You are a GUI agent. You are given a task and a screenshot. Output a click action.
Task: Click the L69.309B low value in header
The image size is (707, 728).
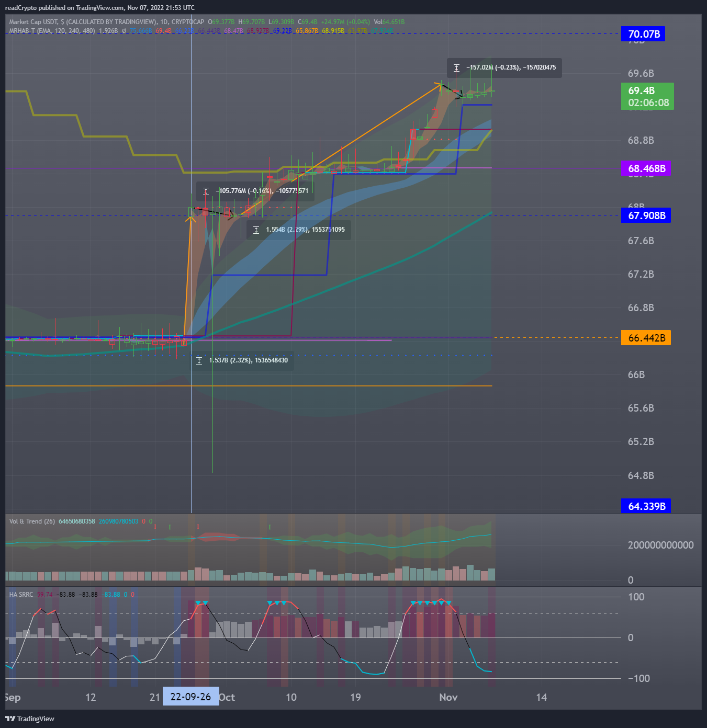click(x=281, y=22)
